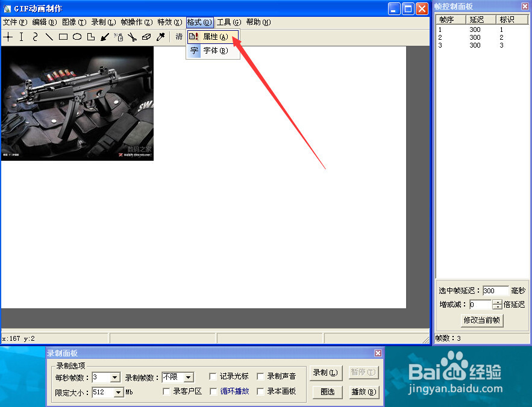Open the 录制(L) menu
Image resolution: width=532 pixels, height=407 pixels.
104,22
